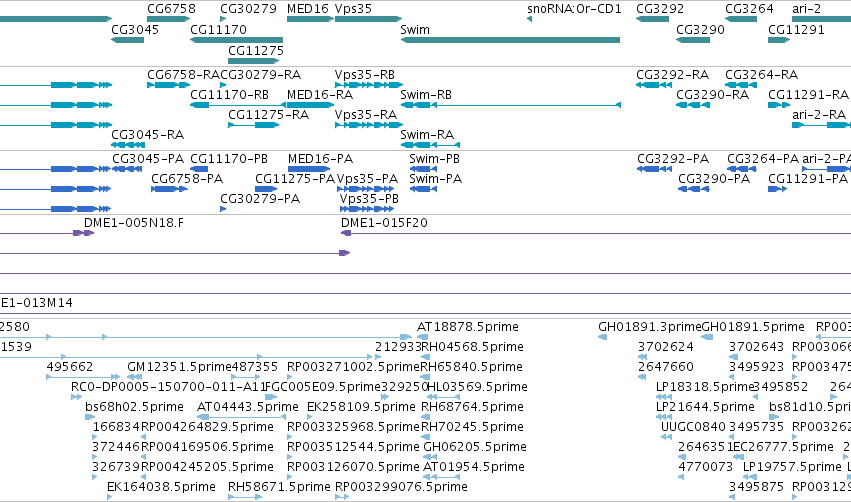Viewport: 851px width, 502px height.
Task: Select the snoRNA:Or-CD1 gene label
Action: 574,9
